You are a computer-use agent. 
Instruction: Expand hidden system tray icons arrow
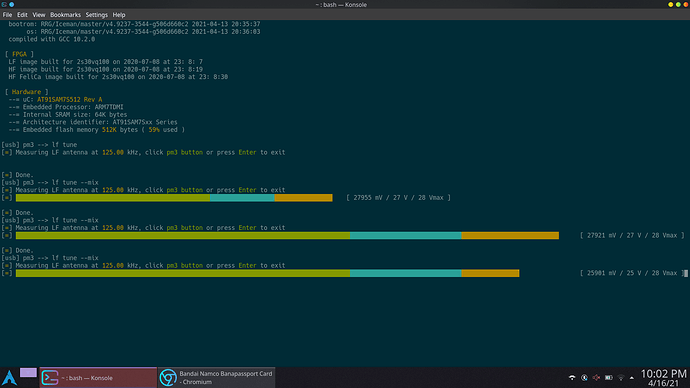coord(632,377)
